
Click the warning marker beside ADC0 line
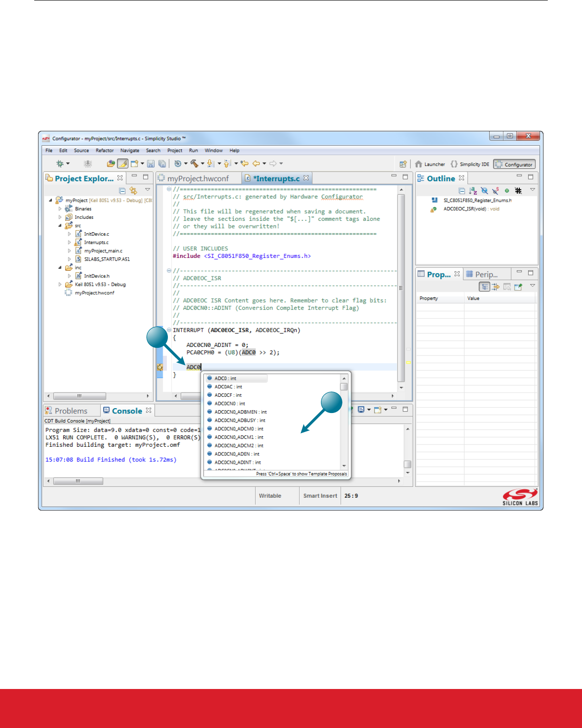point(160,367)
